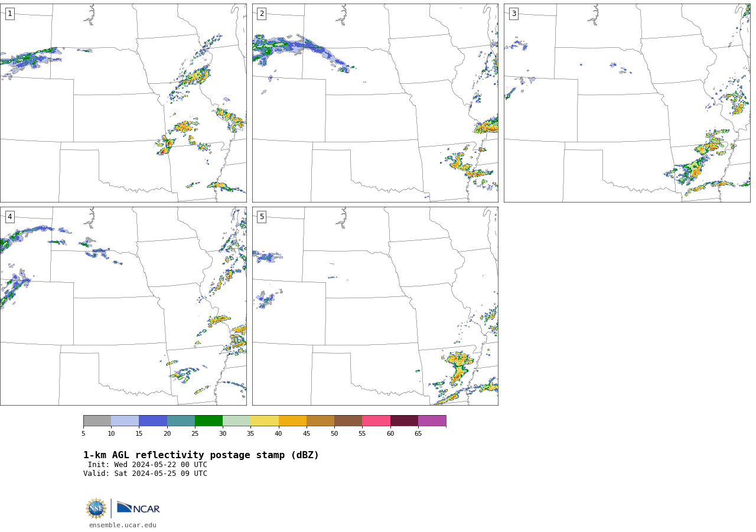Screen dimensions: 756x532
Task: Click the brown 50-55 dBZ swatch
Action: (x=348, y=421)
